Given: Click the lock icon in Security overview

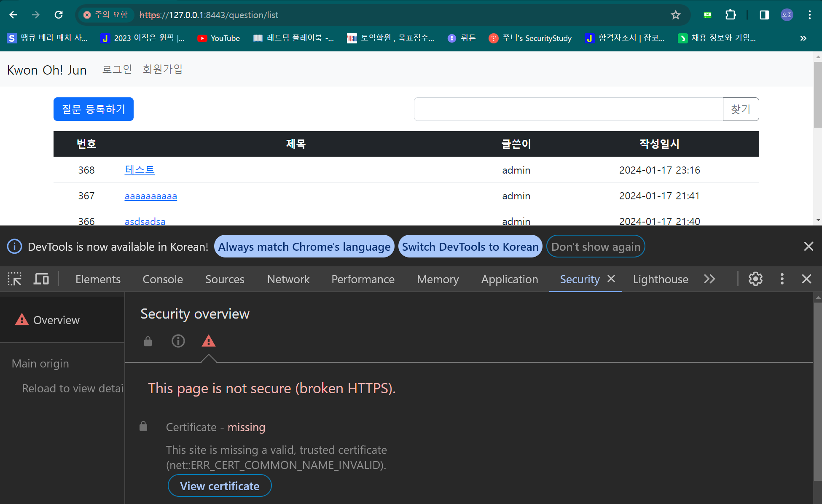Looking at the screenshot, I should pos(148,341).
